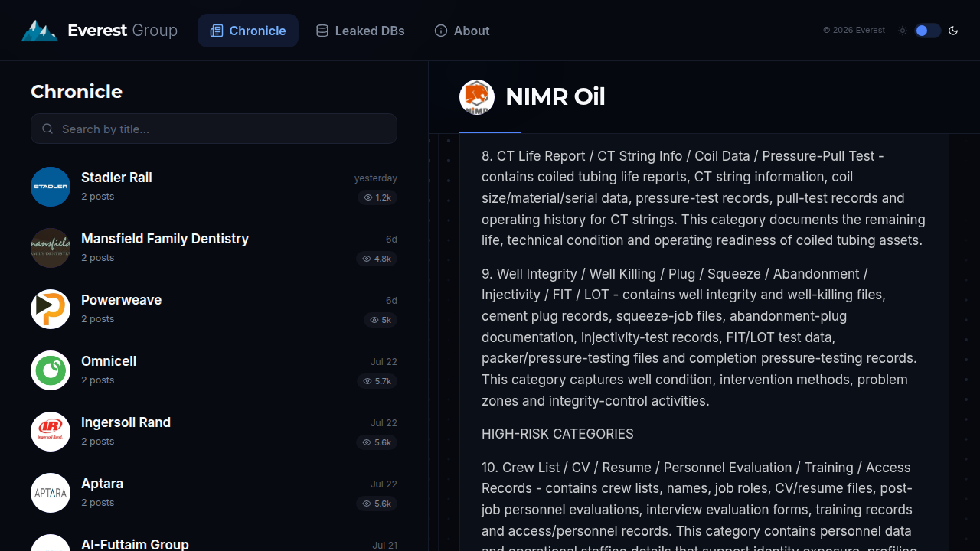Screen dimensions: 980x551
Task: Click the '1.2k' view count
Action: (x=383, y=197)
